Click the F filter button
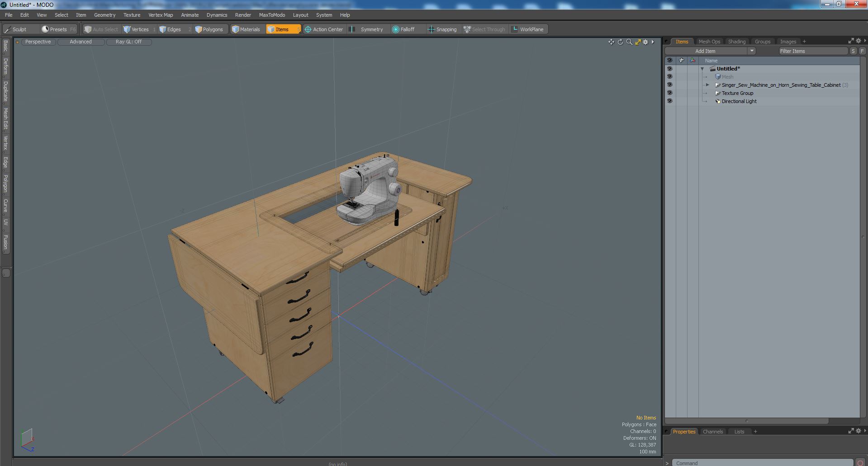 [x=862, y=51]
